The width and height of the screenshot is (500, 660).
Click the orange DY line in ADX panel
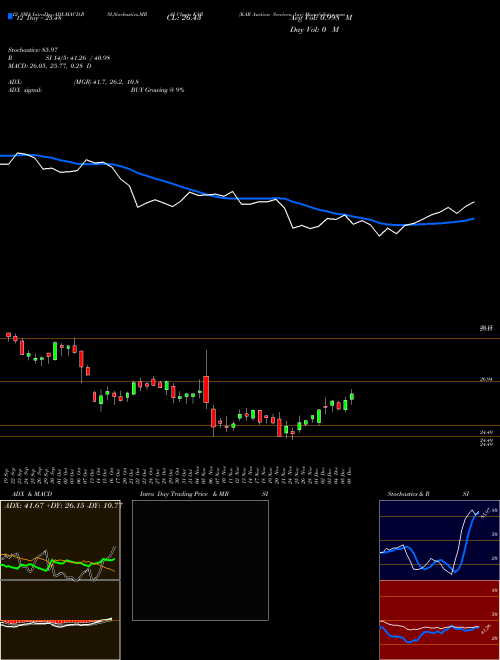click(59, 561)
